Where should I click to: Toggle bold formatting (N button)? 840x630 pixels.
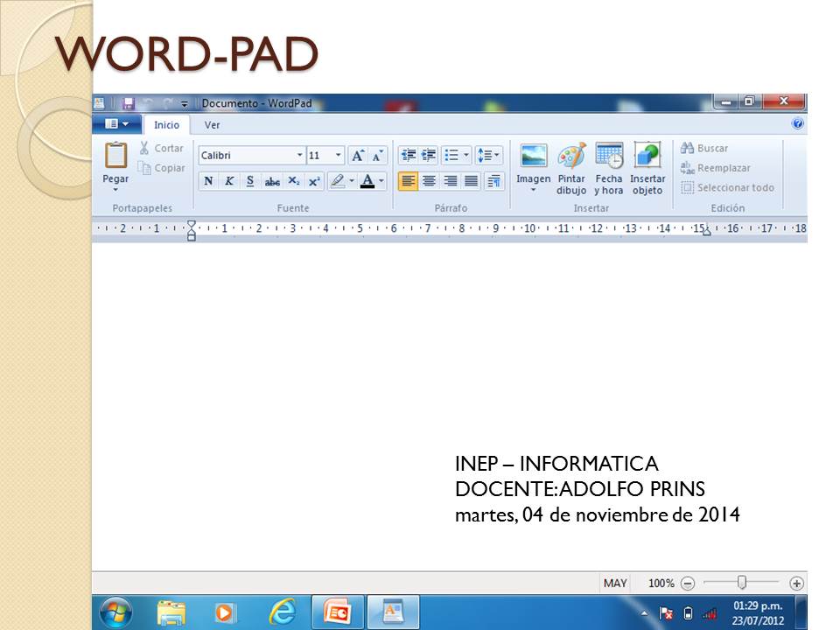pos(208,181)
